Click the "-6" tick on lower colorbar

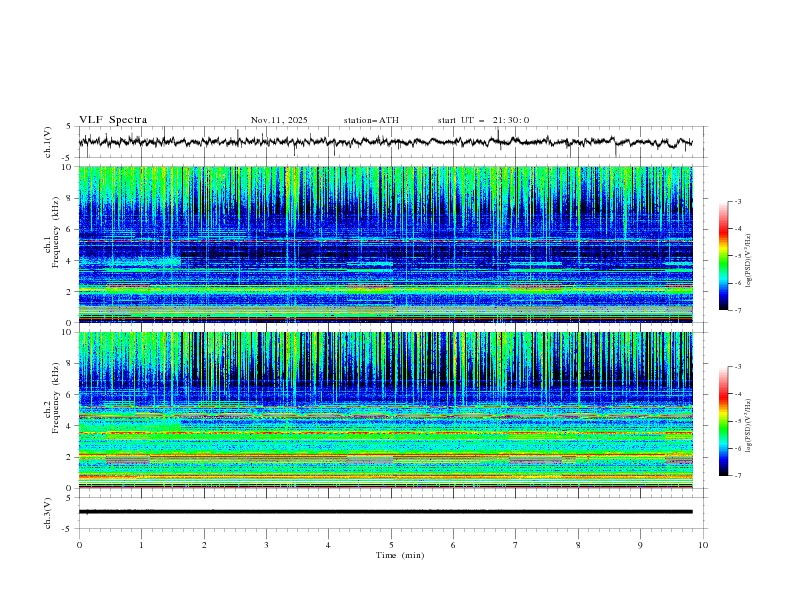(738, 448)
